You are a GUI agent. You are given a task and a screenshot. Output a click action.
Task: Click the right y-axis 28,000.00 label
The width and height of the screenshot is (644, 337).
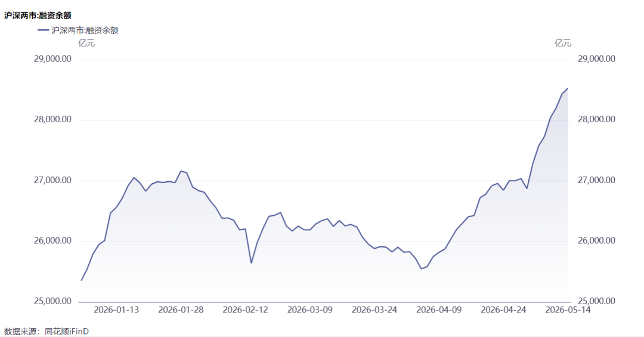tap(596, 120)
